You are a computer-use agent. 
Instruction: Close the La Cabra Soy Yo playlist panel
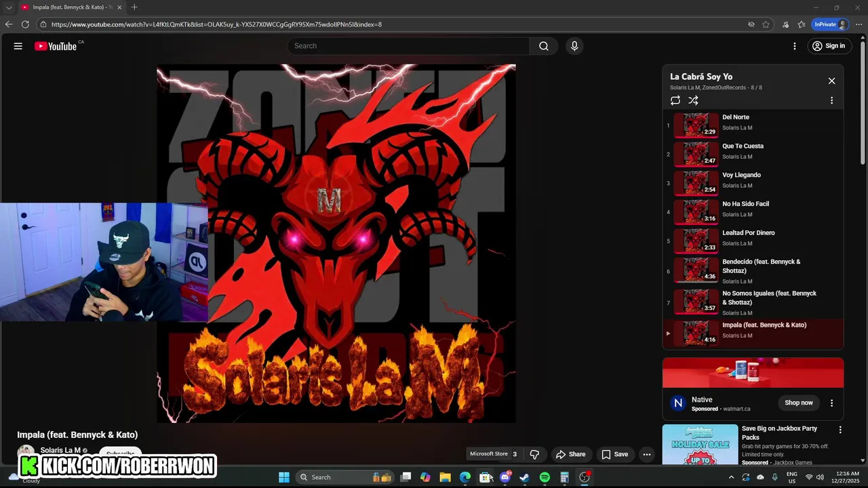coord(831,81)
